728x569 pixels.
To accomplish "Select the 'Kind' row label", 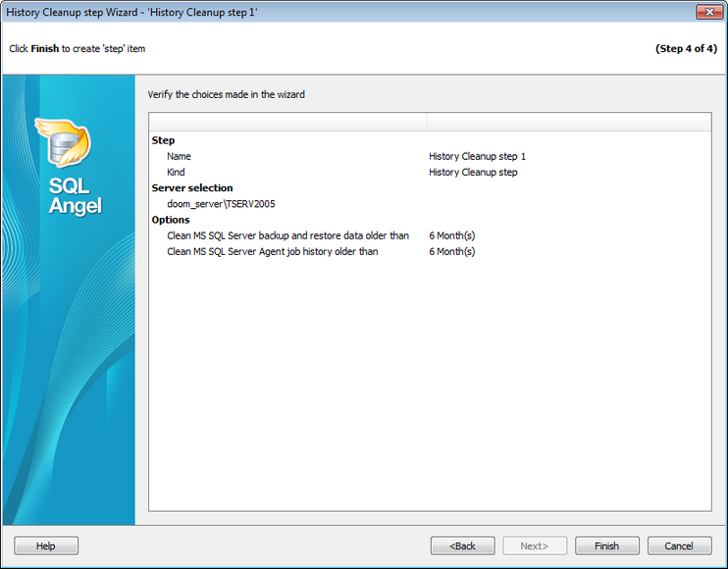I will point(176,173).
